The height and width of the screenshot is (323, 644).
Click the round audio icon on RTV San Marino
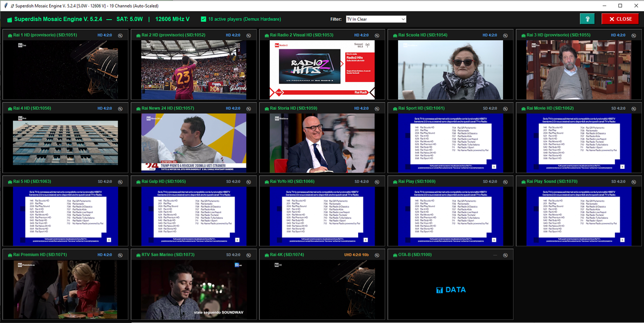click(x=249, y=255)
